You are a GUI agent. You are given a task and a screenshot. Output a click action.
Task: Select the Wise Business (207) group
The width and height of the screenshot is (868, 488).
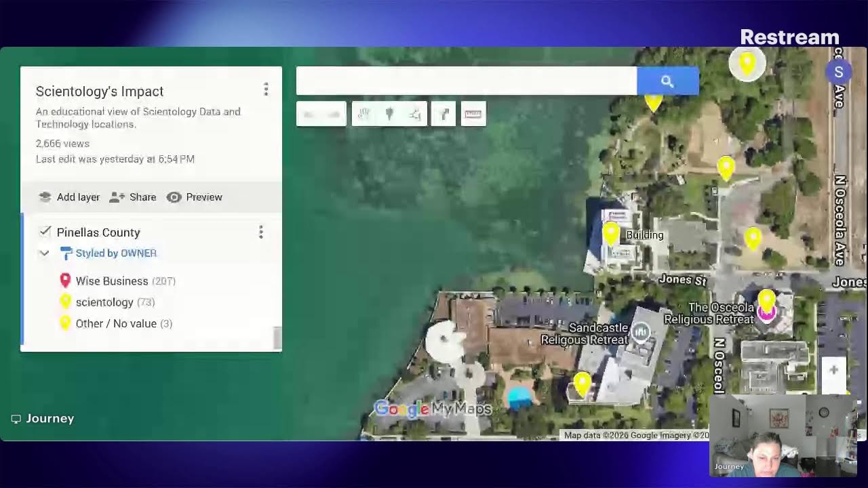[x=125, y=281]
